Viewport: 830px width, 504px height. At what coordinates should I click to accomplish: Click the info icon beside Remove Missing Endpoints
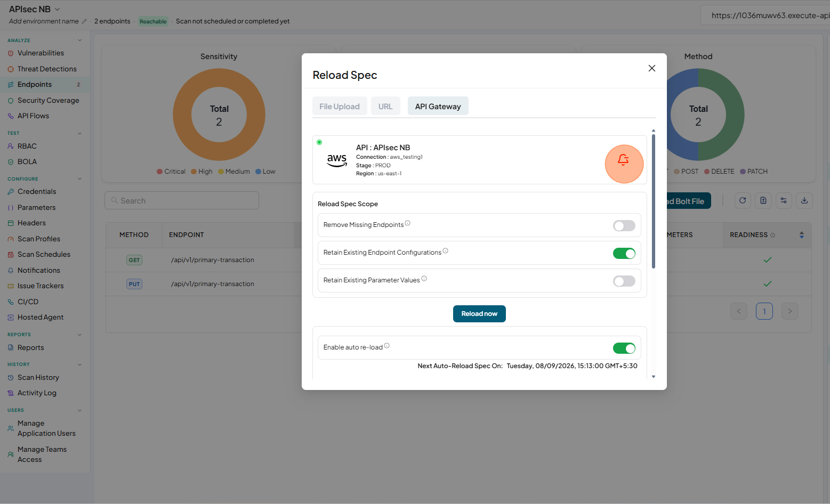click(x=408, y=223)
